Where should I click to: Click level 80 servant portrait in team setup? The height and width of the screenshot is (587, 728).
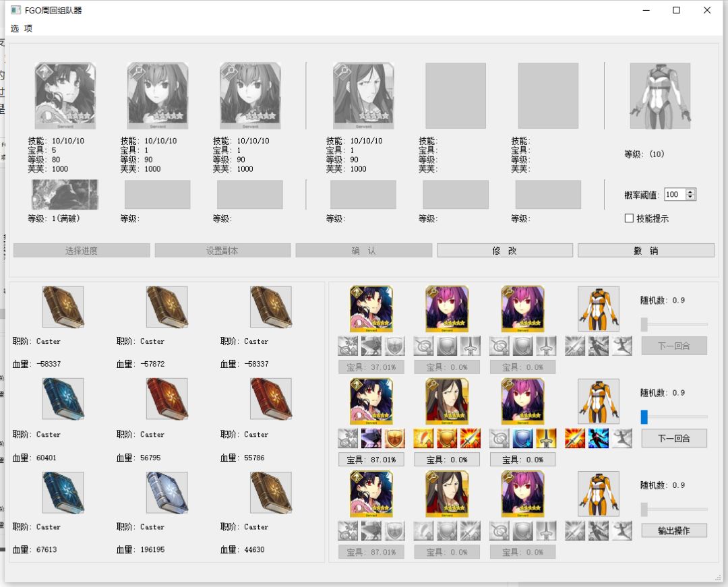(65, 96)
